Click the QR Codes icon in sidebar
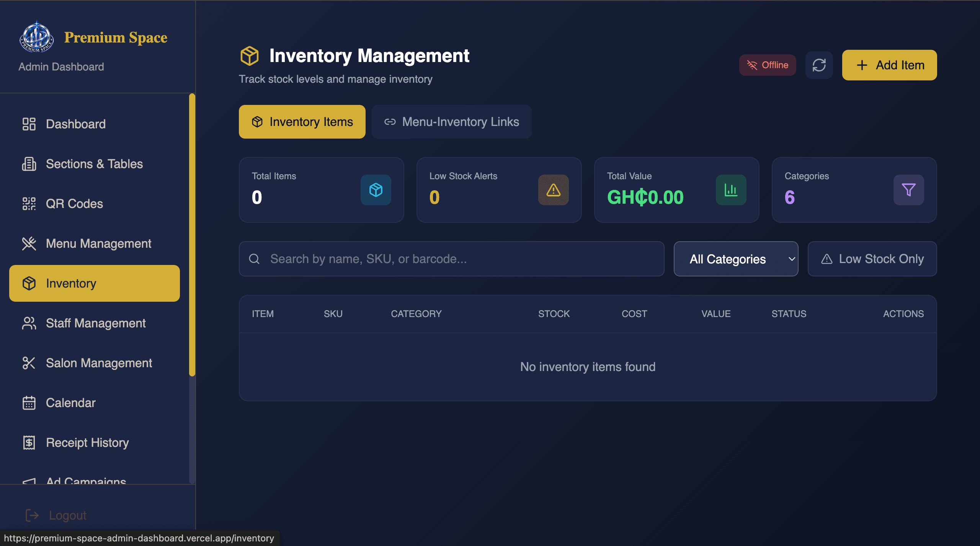 29,204
